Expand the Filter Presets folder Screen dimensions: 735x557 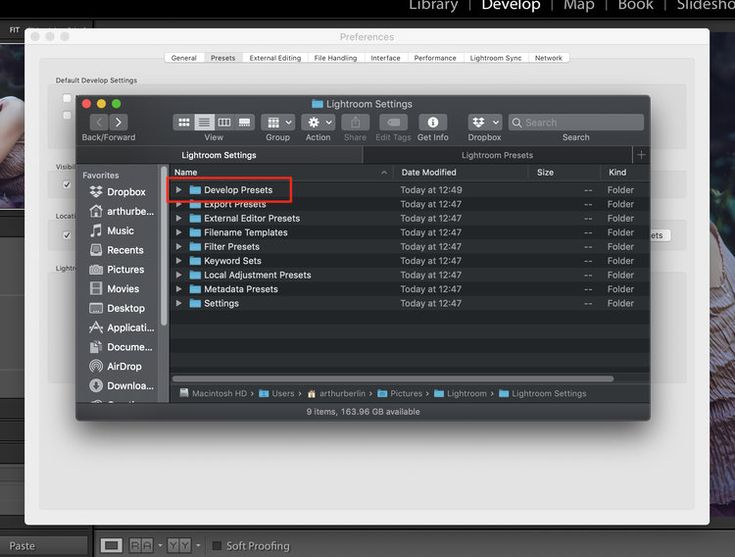pos(179,247)
